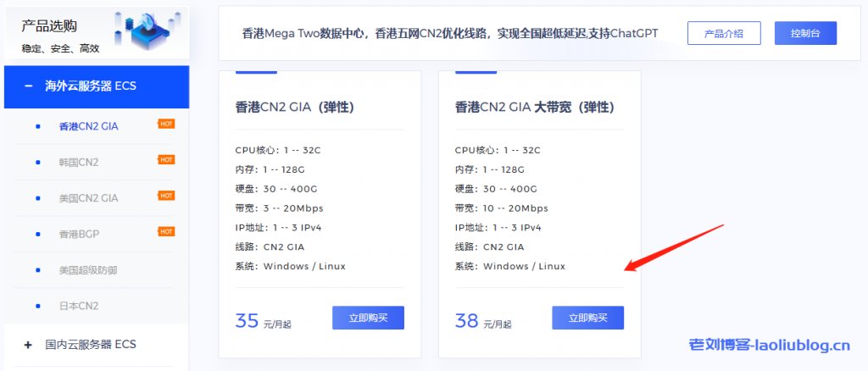This screenshot has height=371, width=868.
Task: Buy the 38元 大带宽 plan
Action: (587, 318)
